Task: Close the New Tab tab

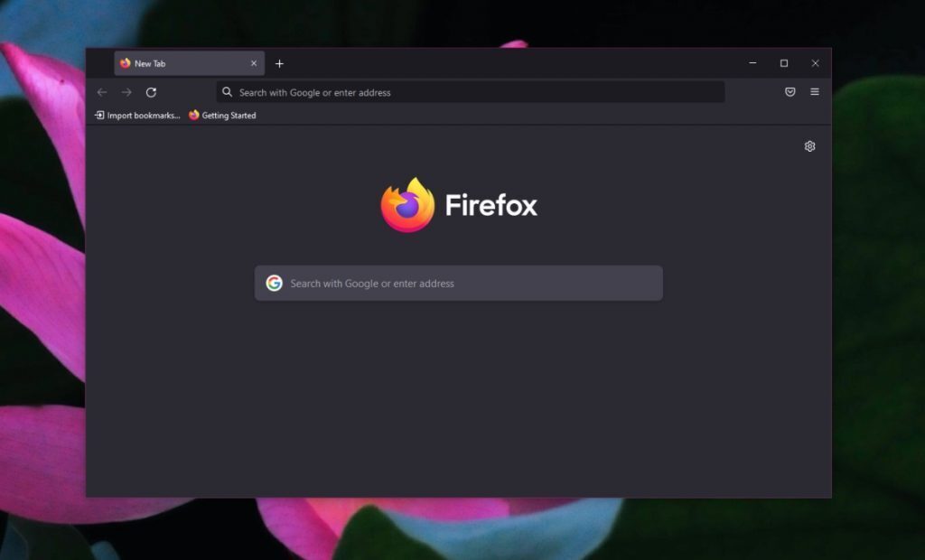Action: [254, 63]
